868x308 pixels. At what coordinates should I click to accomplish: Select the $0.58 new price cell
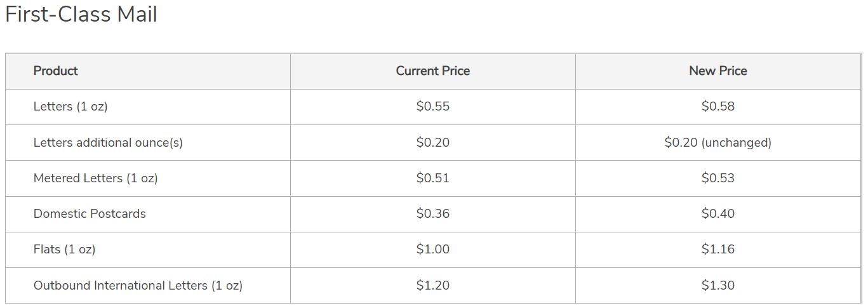[718, 107]
